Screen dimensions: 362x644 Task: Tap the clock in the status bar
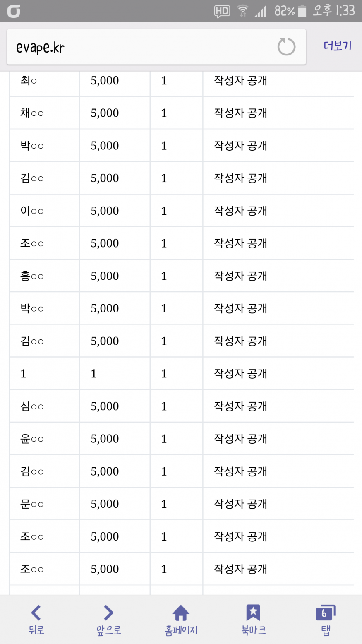[333, 11]
